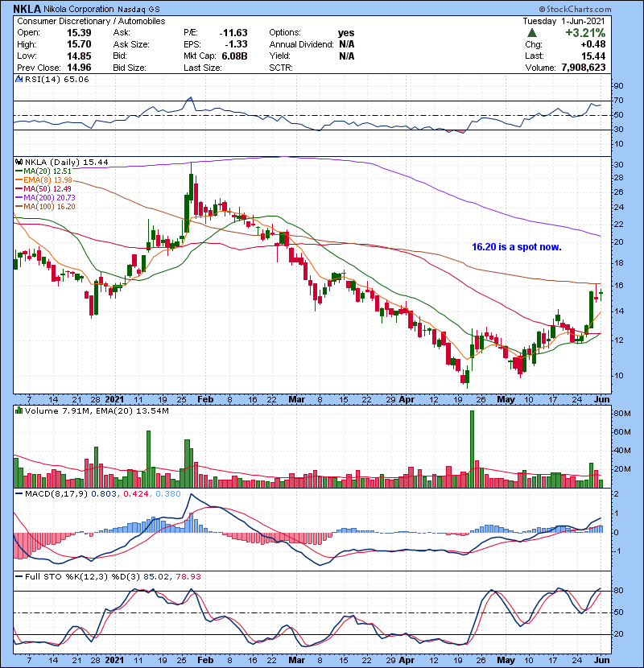The image size is (644, 668).
Task: Click the green up-arrow change indicator
Action: [533, 33]
